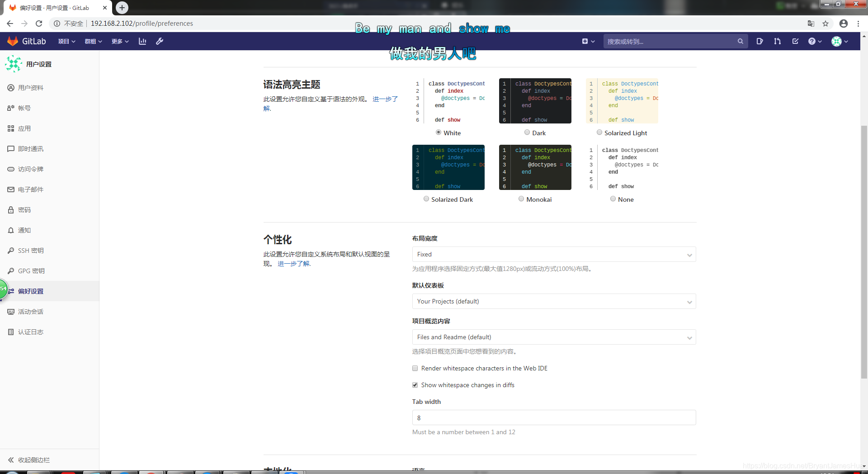Click the translate page icon in the address bar
This screenshot has height=474, width=868.
(811, 24)
